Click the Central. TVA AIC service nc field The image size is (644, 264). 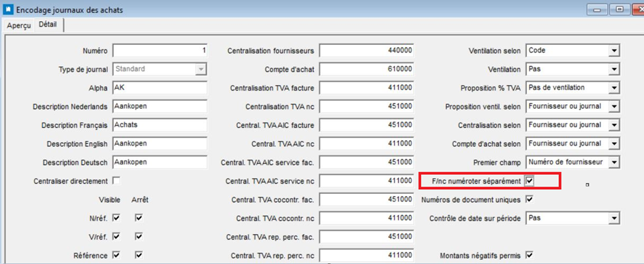pyautogui.click(x=367, y=181)
